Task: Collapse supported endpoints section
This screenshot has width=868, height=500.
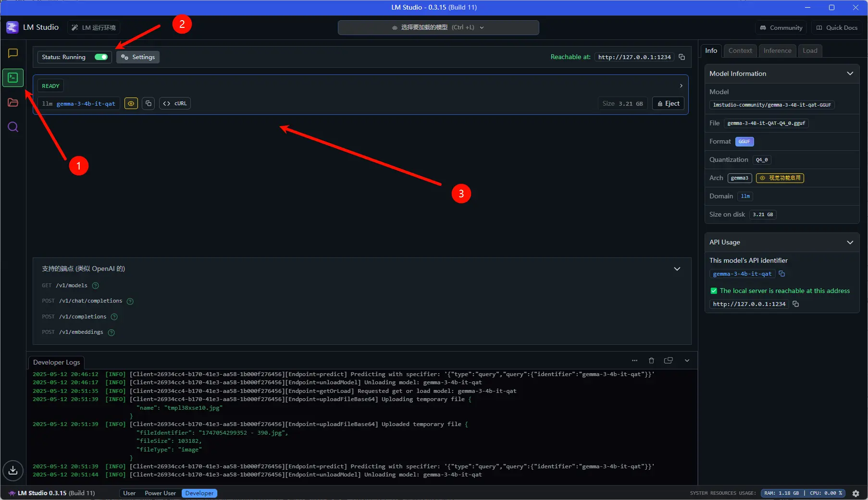Action: point(677,269)
